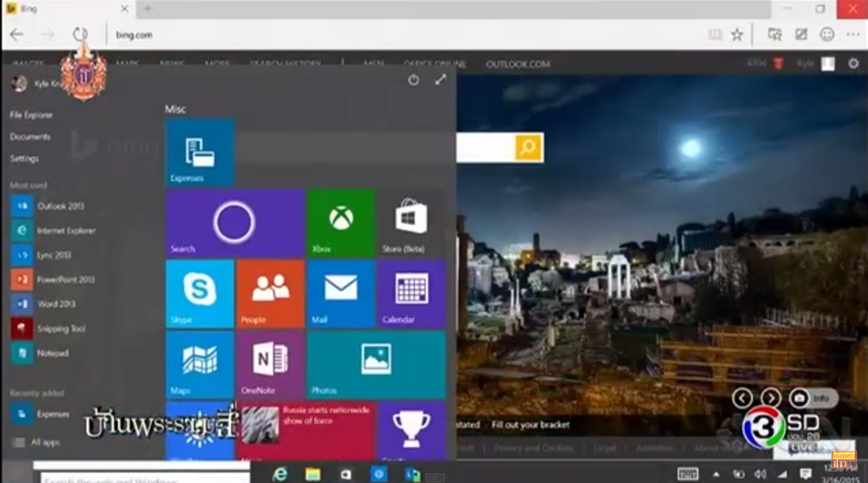Launch Snipping Tool from Most used
The width and height of the screenshot is (868, 483).
pos(48,328)
